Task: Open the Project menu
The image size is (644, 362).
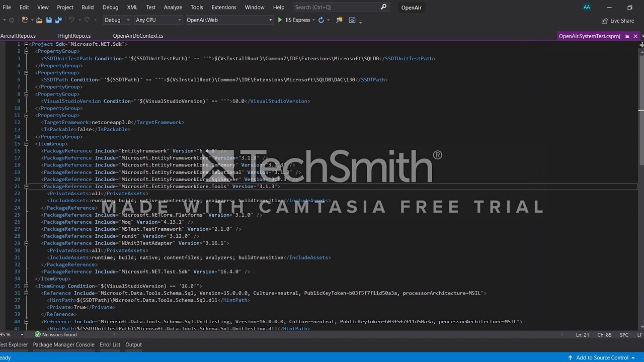Action: pyautogui.click(x=65, y=7)
